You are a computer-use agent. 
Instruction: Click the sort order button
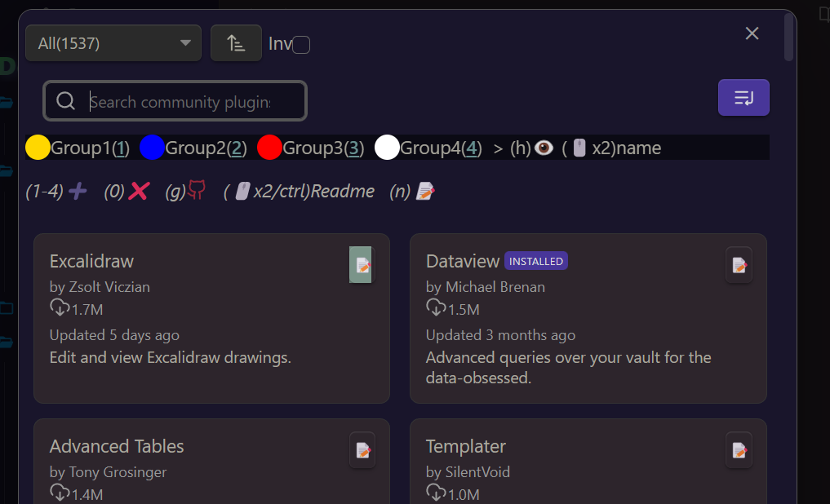tap(236, 43)
